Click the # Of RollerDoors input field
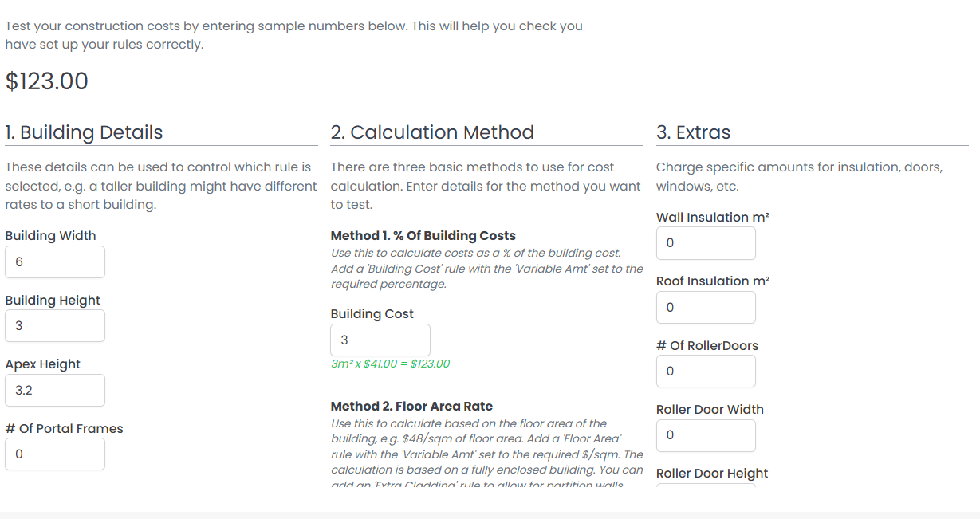 point(706,372)
